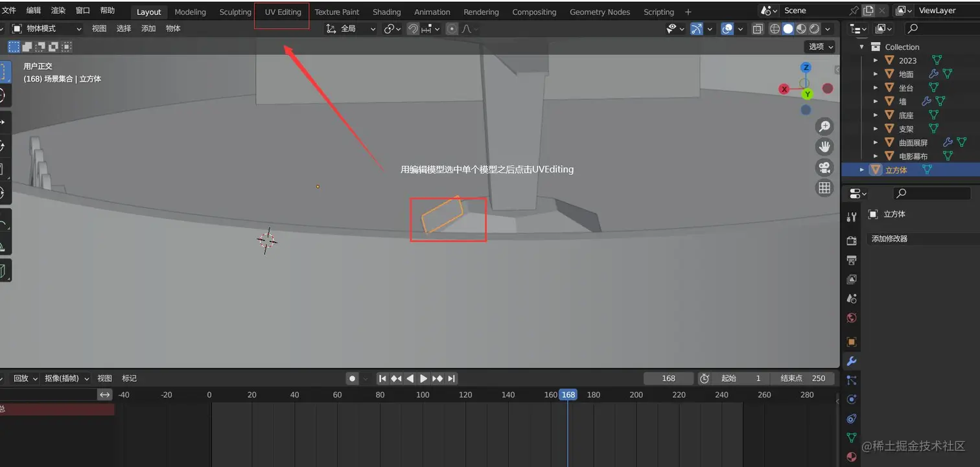Image resolution: width=980 pixels, height=467 pixels.
Task: Jump to the end frame button
Action: [452, 378]
